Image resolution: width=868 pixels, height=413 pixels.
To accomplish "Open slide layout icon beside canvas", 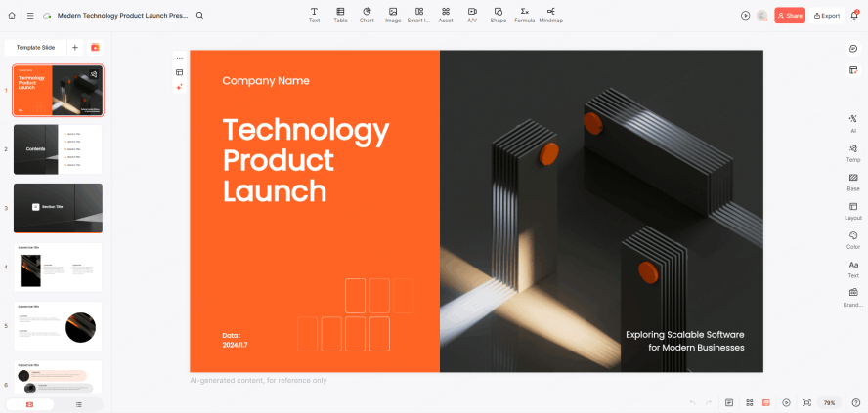I will point(179,72).
